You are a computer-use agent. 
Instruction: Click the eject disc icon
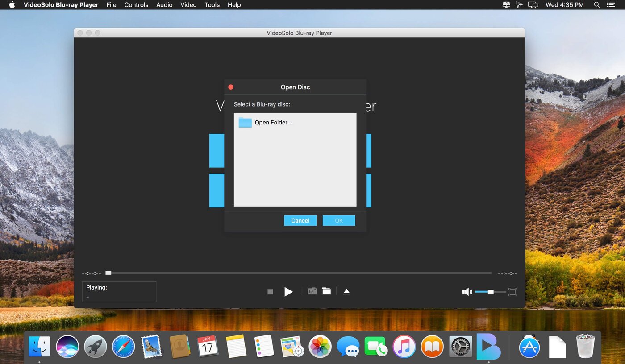(x=346, y=292)
